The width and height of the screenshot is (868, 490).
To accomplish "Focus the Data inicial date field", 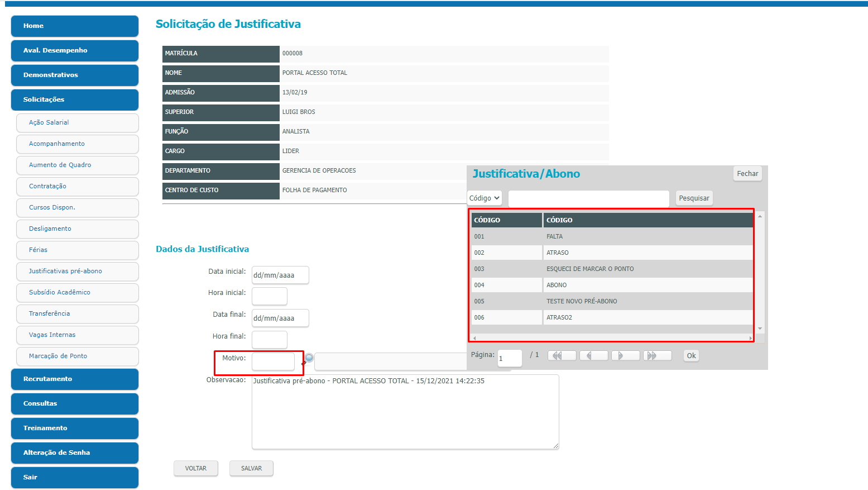I will [x=280, y=275].
